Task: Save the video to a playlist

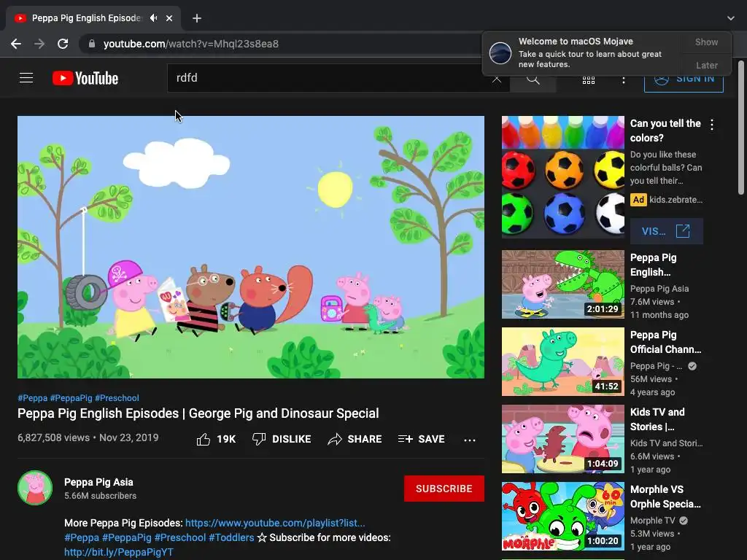Action: [421, 439]
